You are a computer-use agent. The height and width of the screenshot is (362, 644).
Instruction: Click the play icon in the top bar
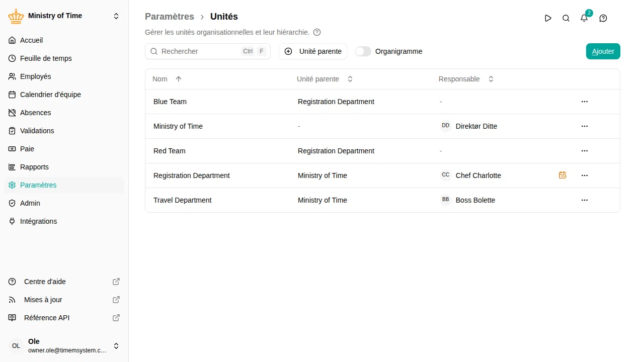click(548, 18)
